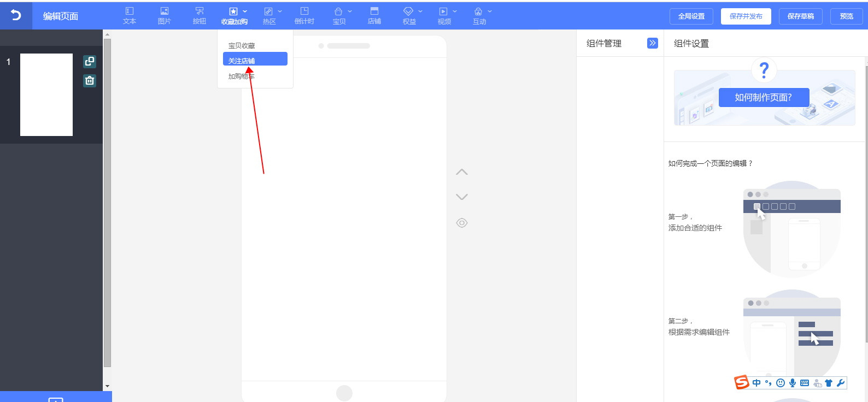This screenshot has width=868, height=402.
Task: Toggle component visibility eye icon
Action: click(462, 223)
